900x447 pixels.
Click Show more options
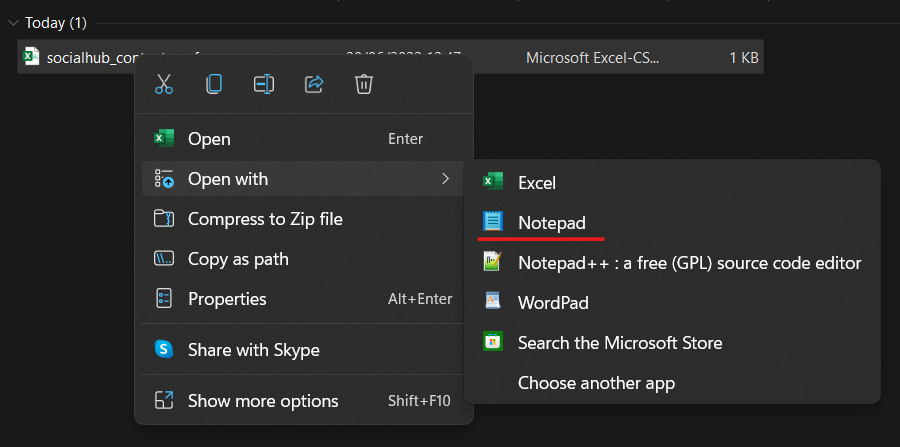pos(263,401)
